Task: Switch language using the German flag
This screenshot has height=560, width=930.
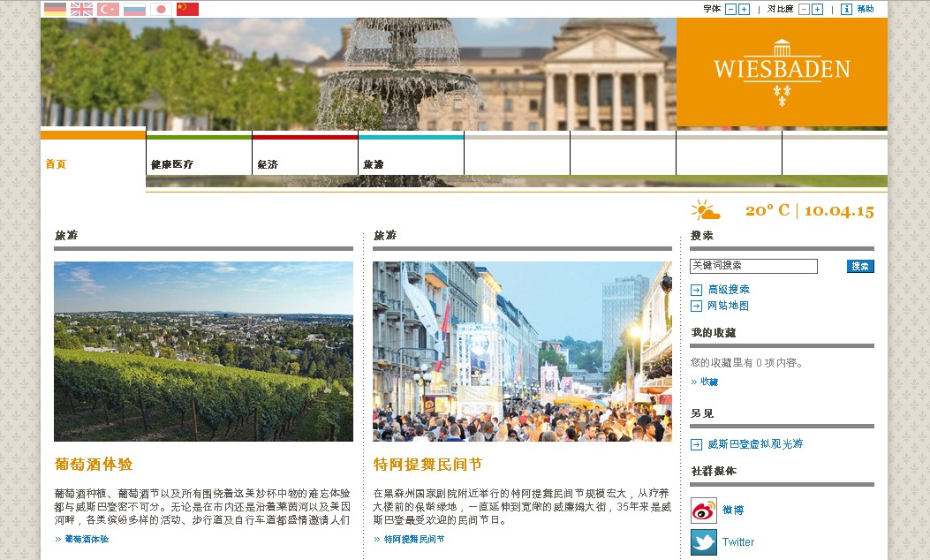Action: [x=55, y=9]
